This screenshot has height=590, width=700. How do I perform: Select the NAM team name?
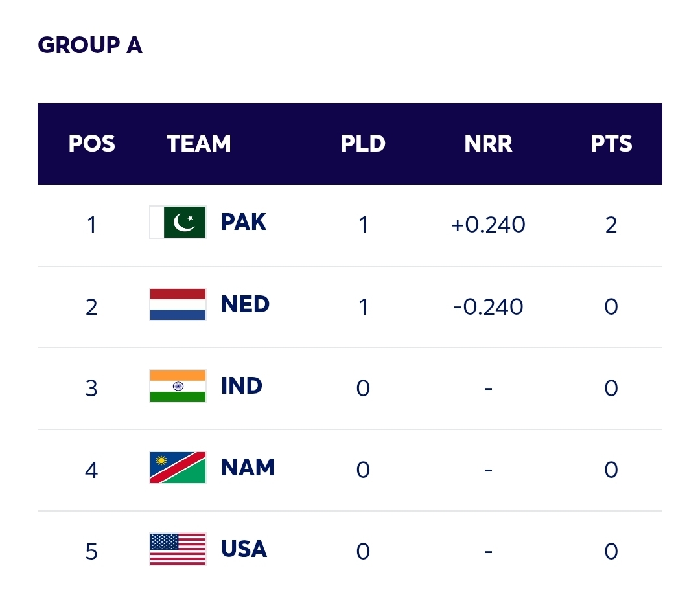(248, 468)
